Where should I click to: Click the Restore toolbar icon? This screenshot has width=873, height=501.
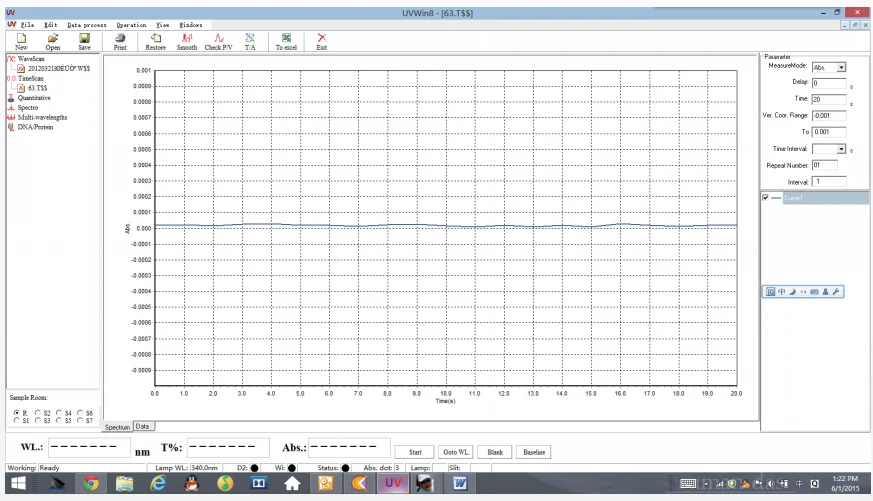pyautogui.click(x=155, y=41)
